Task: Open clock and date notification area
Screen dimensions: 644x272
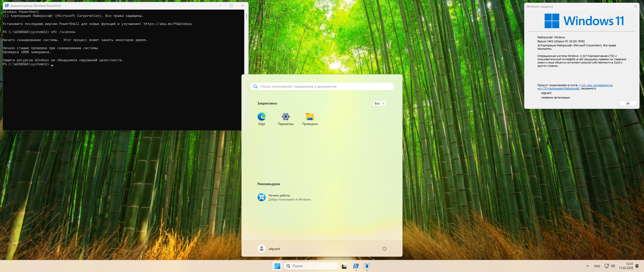Action: [626, 266]
